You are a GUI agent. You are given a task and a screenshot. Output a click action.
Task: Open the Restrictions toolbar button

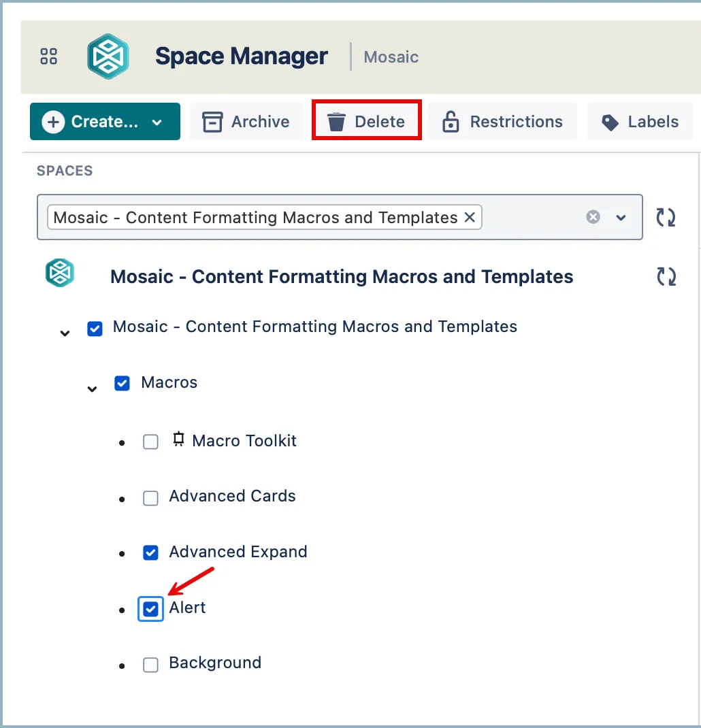[x=502, y=122]
